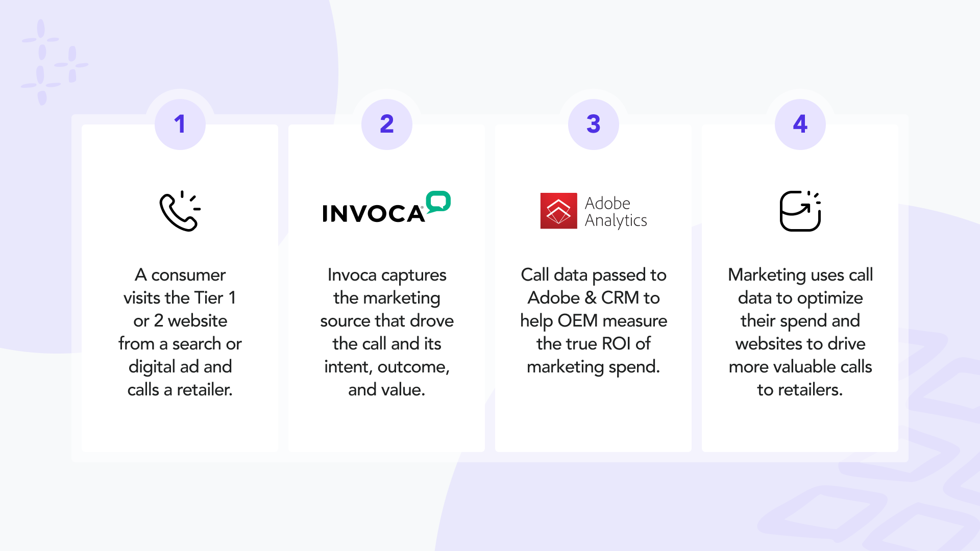Click the 'Marketing uses call data' text
Image resolution: width=980 pixels, height=551 pixels.
(800, 286)
